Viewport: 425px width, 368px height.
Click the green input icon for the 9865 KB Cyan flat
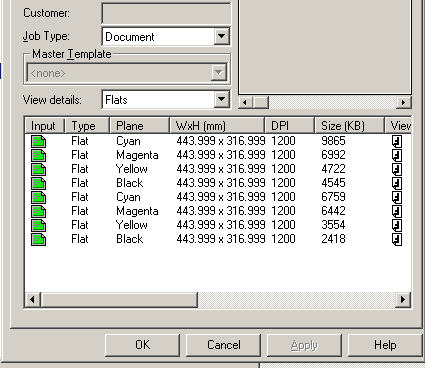(38, 141)
